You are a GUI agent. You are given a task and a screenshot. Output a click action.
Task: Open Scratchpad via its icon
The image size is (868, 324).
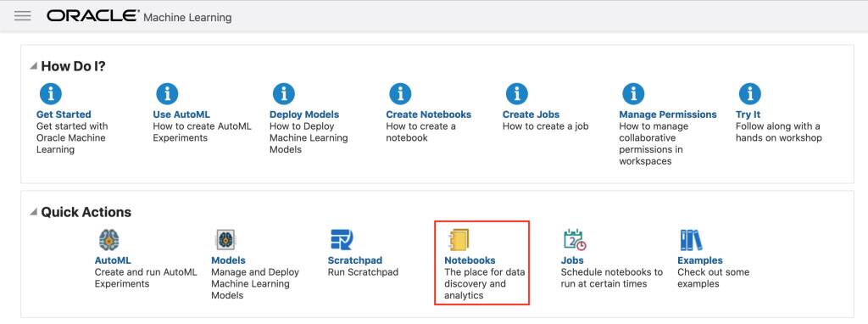pos(342,240)
